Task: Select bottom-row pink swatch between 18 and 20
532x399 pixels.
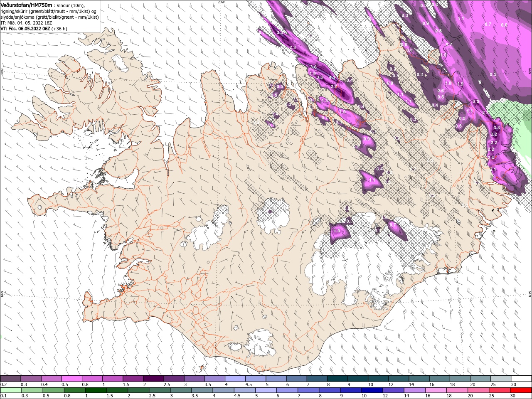Action: coord(457,390)
